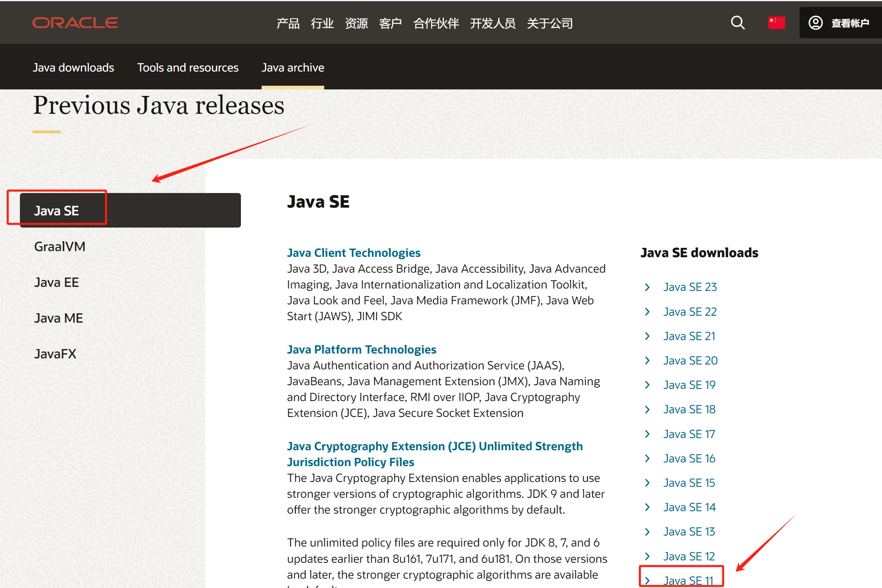Open Java SE 17 download link

click(689, 434)
